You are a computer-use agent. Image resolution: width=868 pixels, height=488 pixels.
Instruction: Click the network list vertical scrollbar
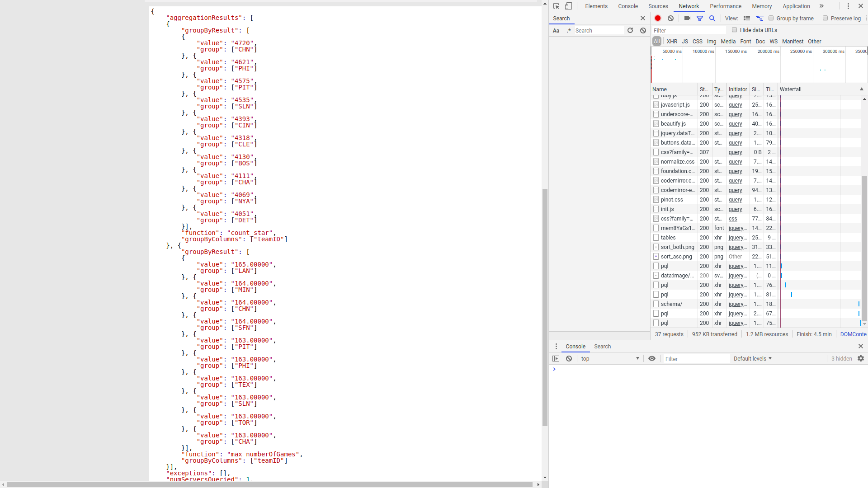(x=864, y=249)
